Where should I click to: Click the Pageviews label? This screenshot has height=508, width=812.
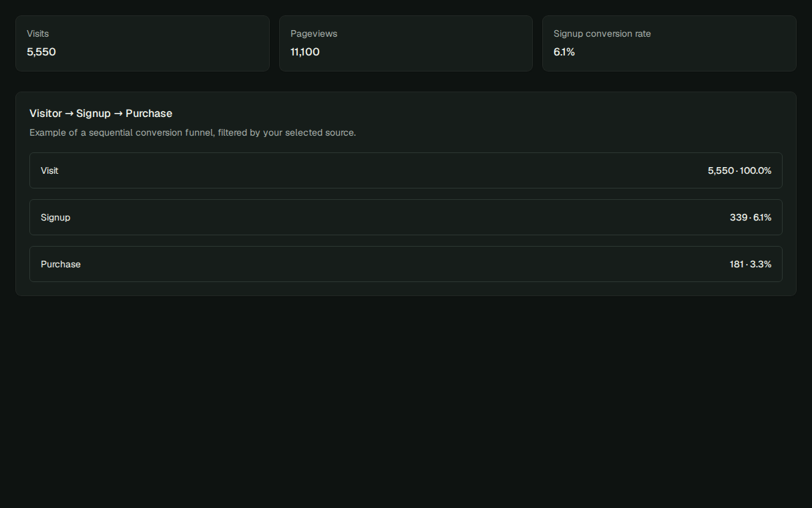tap(314, 33)
